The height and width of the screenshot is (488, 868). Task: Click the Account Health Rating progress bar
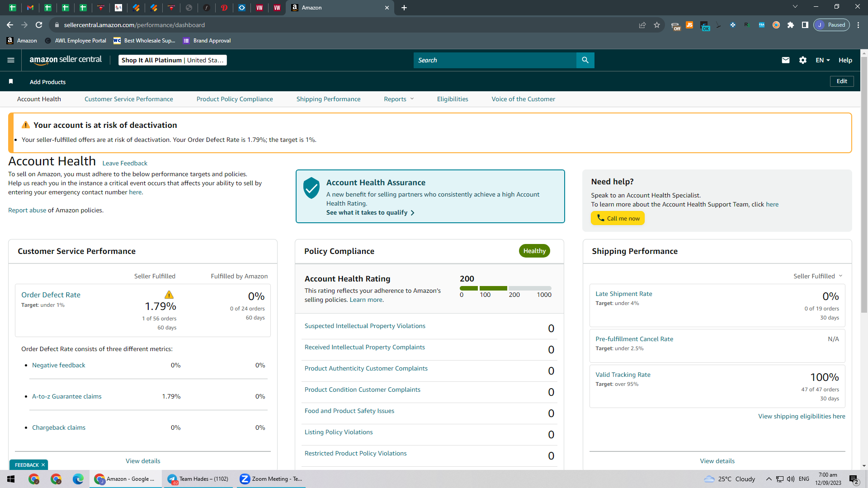click(x=505, y=288)
